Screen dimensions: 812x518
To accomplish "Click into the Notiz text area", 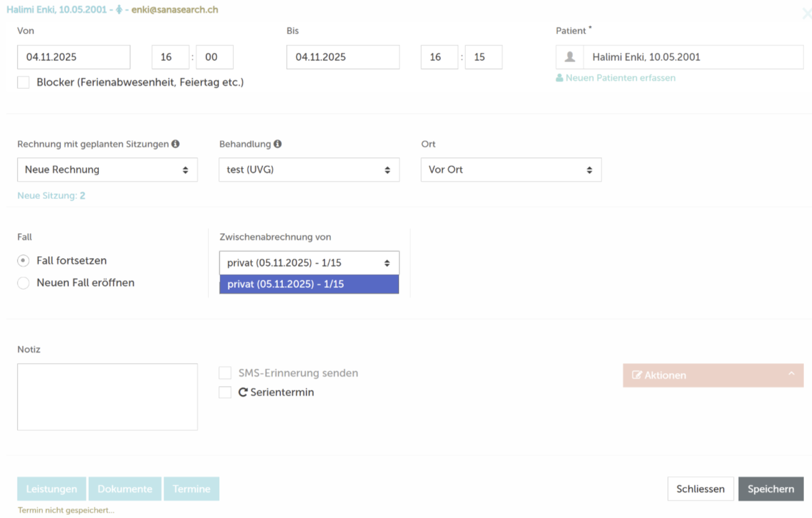I will click(107, 397).
